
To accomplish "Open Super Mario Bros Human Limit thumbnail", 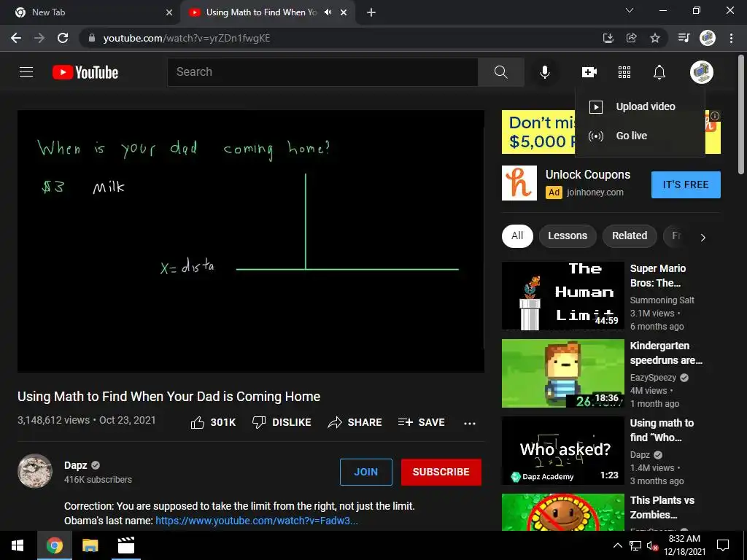I will coord(562,296).
